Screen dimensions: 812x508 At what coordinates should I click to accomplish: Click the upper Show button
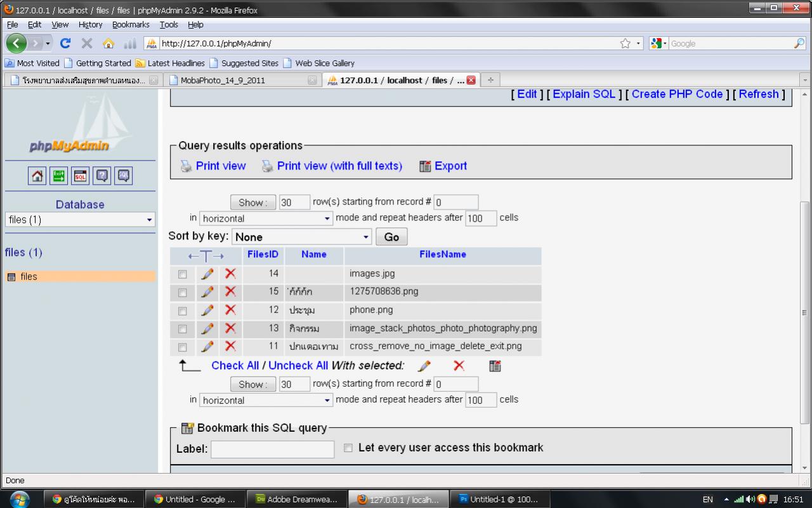click(x=253, y=203)
